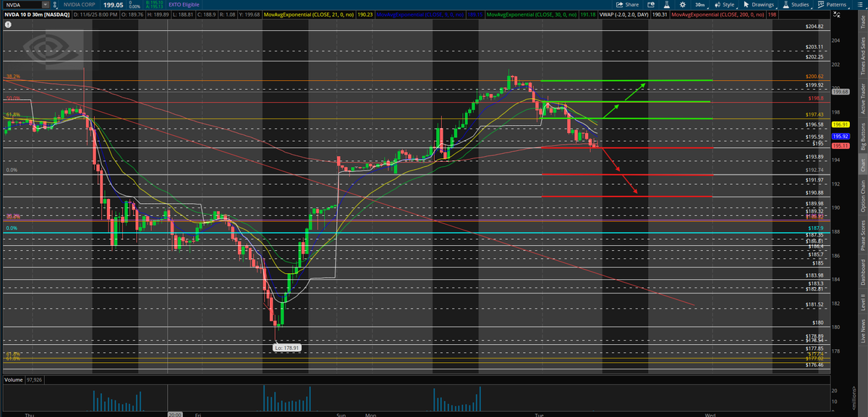Click the blue 195.92 price tag on axis
868x417 pixels.
841,136
